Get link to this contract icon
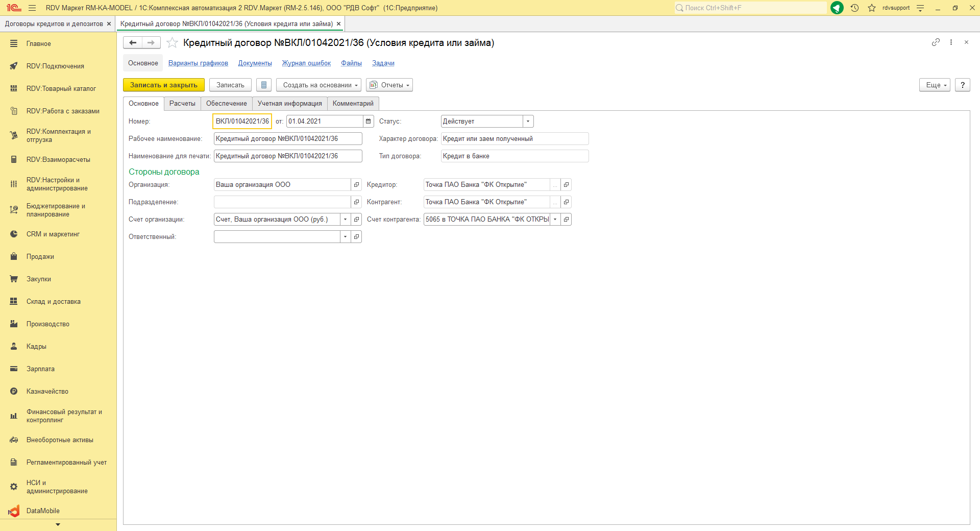Image resolution: width=980 pixels, height=531 pixels. (936, 42)
